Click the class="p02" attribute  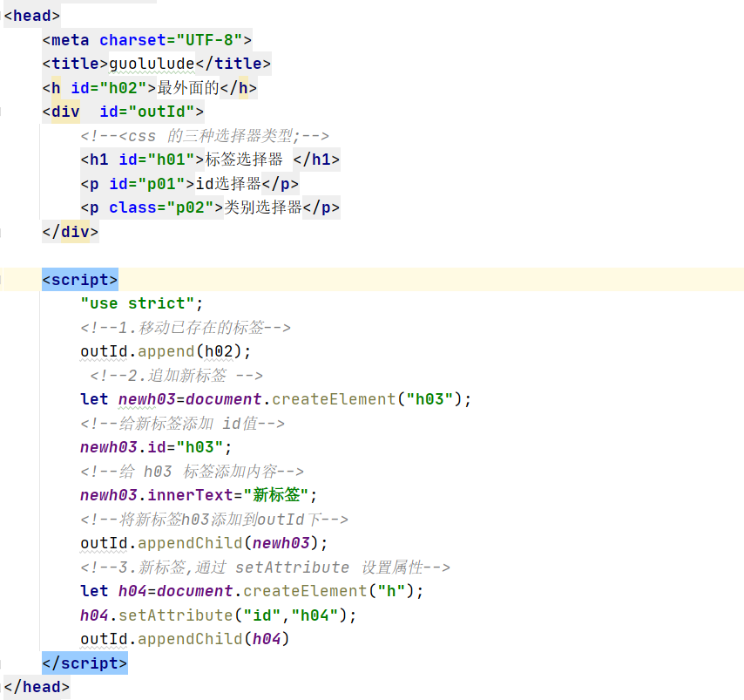(x=161, y=207)
